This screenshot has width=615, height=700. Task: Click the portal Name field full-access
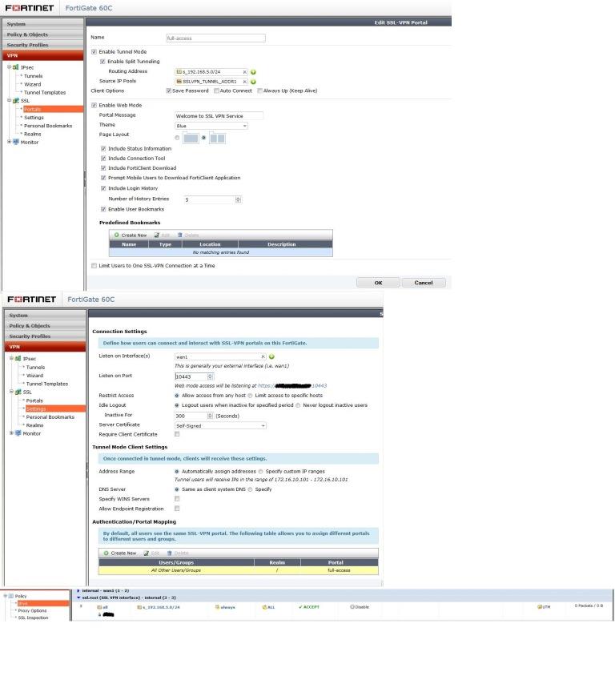point(215,38)
